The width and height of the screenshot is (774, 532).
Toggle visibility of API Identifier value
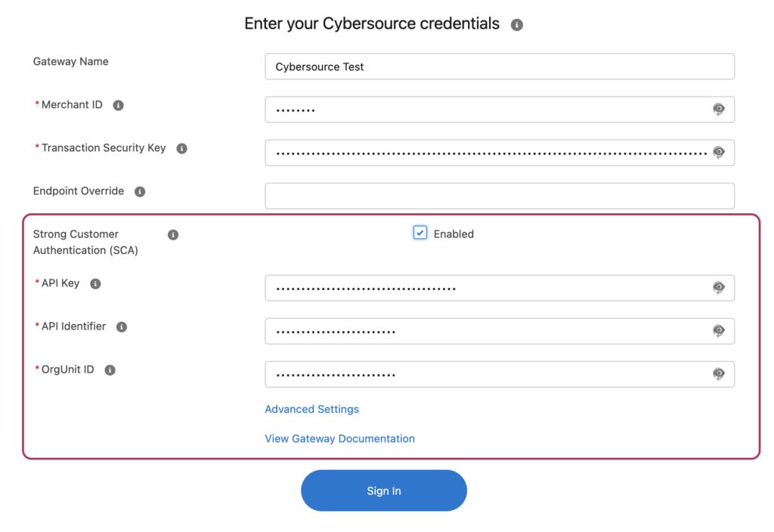pos(719,331)
